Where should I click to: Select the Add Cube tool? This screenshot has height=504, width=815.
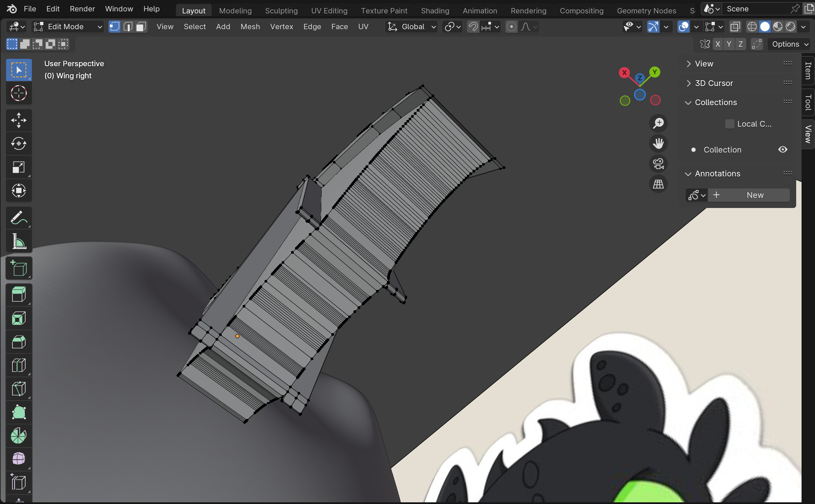coord(19,268)
